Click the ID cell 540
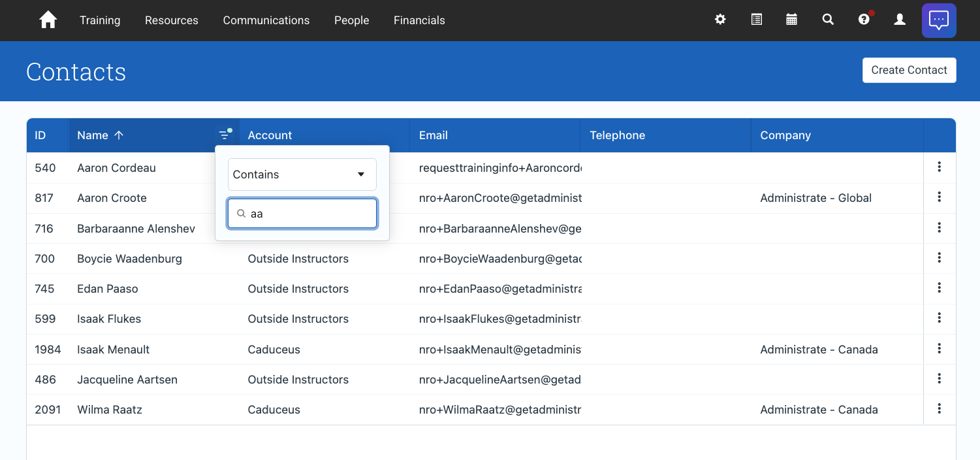980x460 pixels. coord(45,168)
